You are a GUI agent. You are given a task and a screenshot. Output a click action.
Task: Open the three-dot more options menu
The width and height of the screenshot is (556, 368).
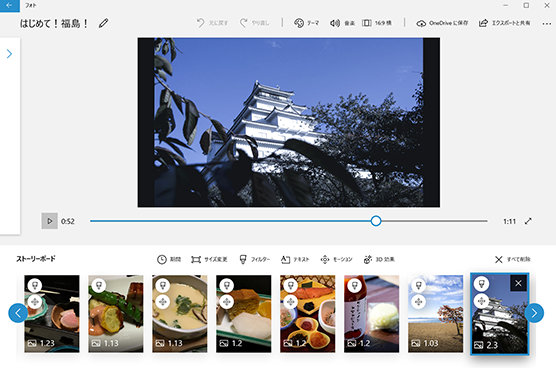pyautogui.click(x=546, y=24)
